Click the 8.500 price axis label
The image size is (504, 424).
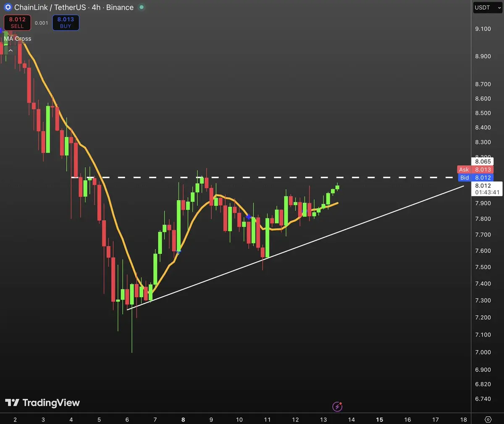click(483, 113)
